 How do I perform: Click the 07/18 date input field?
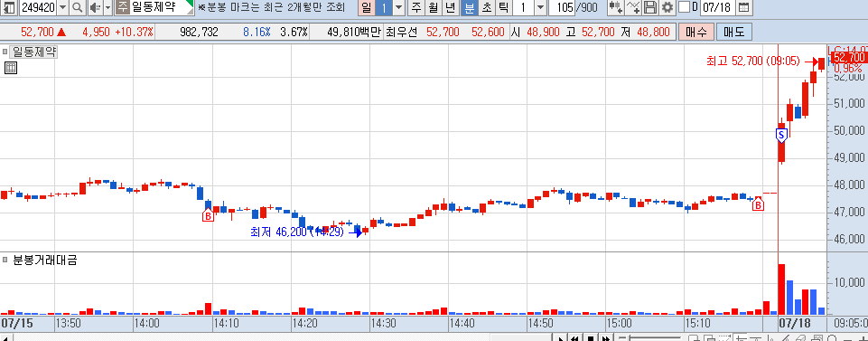coord(718,8)
